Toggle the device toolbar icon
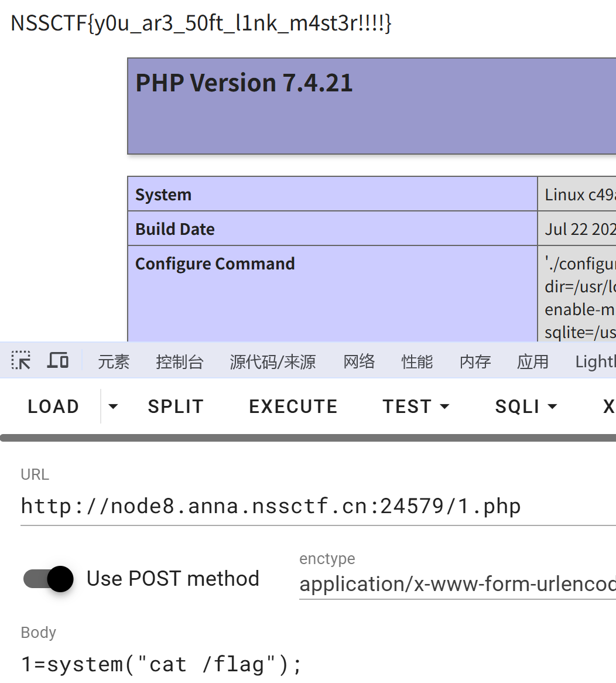The image size is (616, 683). click(x=57, y=361)
